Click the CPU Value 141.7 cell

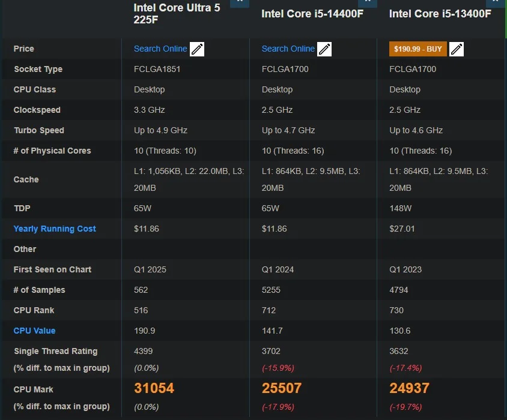[272, 331]
